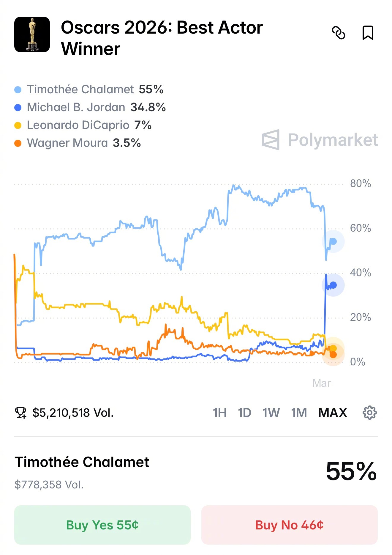Click the Polymarket logo watermark
Screen dimensions: 392x555
coord(320,140)
